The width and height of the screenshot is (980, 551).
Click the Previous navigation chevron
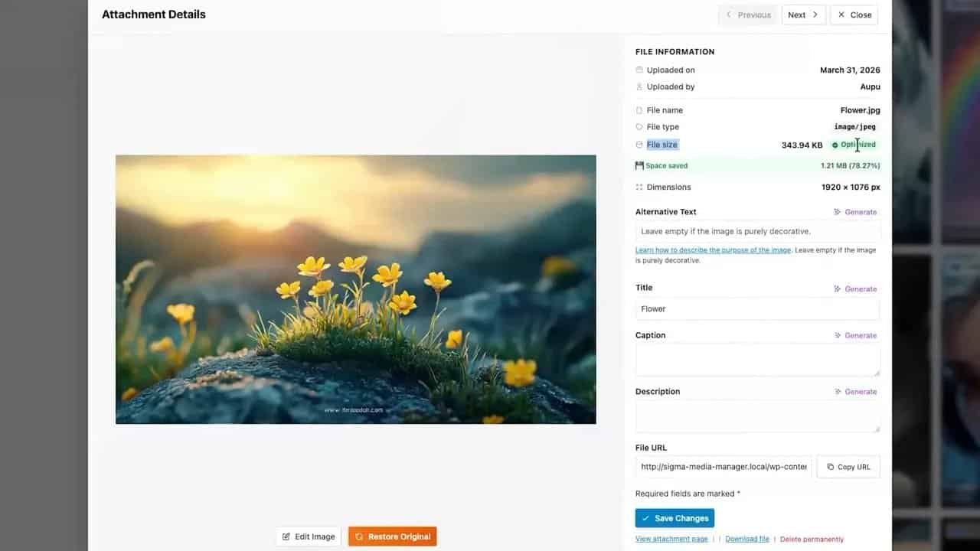pyautogui.click(x=728, y=15)
